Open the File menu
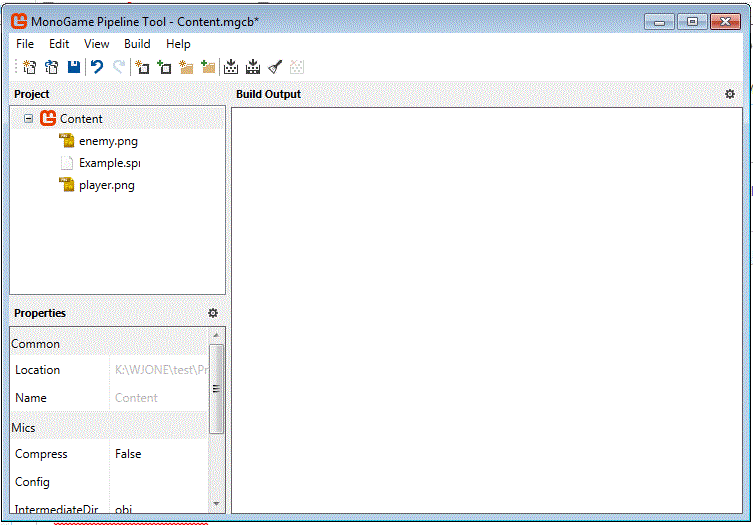753x525 pixels. click(25, 44)
